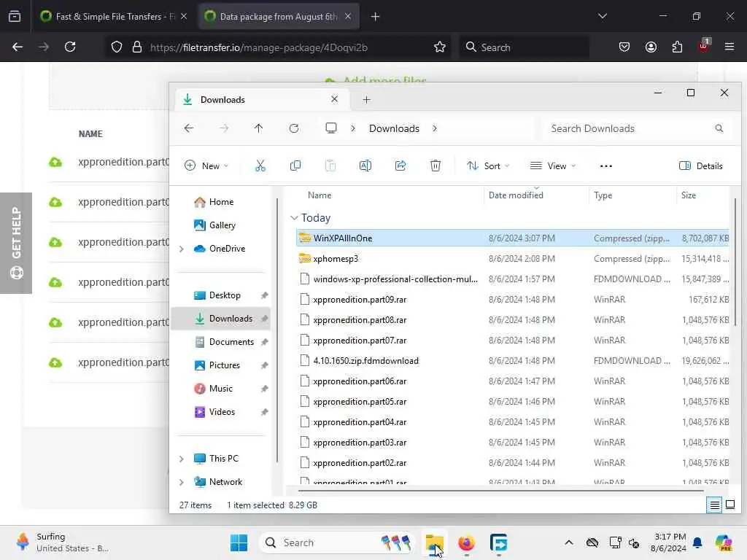747x560 pixels.
Task: Go up one folder level in Explorer
Action: (x=259, y=128)
